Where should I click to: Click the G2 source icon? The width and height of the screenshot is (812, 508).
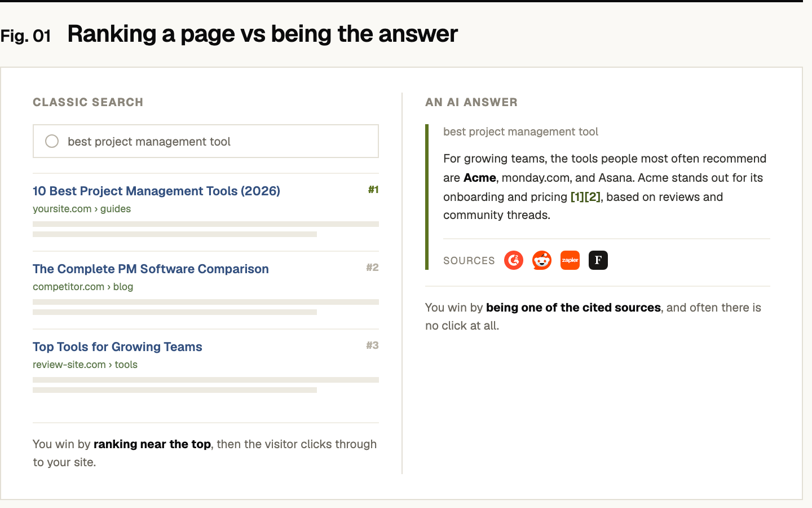[514, 260]
